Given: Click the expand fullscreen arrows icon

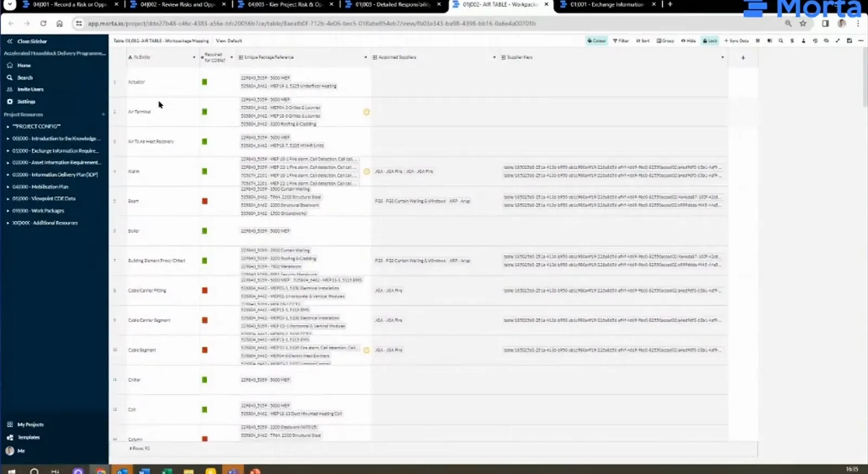Looking at the screenshot, I should point(838,41).
